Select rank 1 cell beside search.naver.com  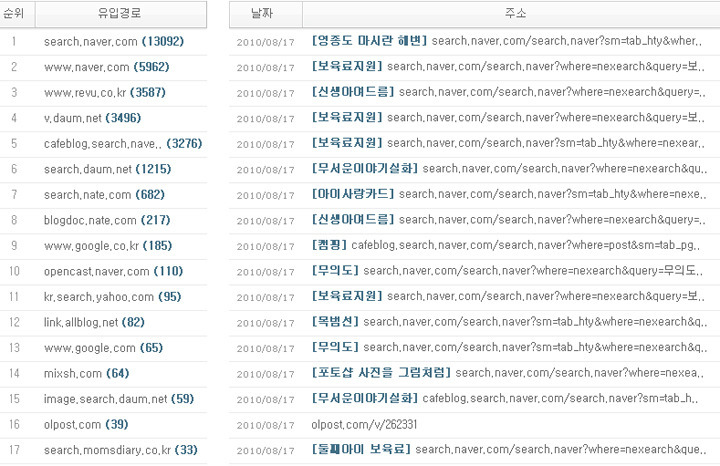coord(14,41)
